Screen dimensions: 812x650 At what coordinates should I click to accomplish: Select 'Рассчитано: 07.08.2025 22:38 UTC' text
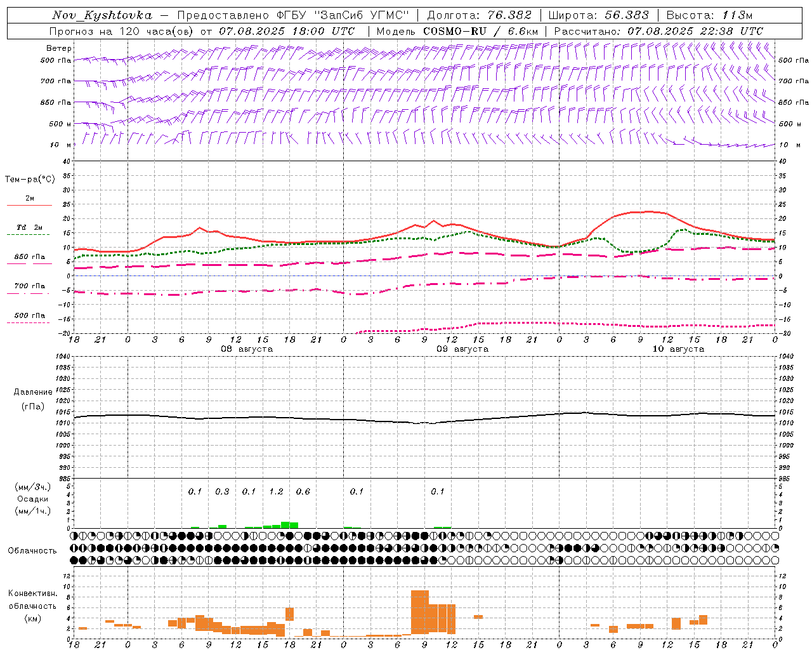point(658,31)
